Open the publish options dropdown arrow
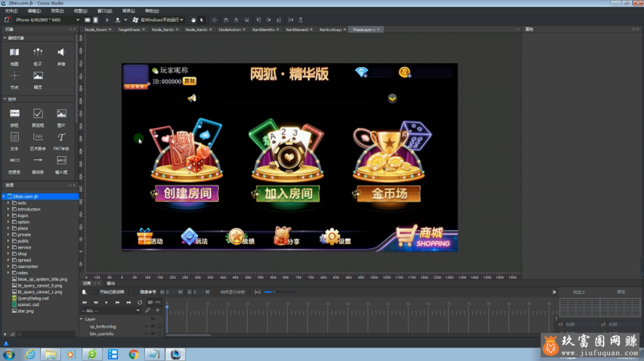 pos(125,20)
